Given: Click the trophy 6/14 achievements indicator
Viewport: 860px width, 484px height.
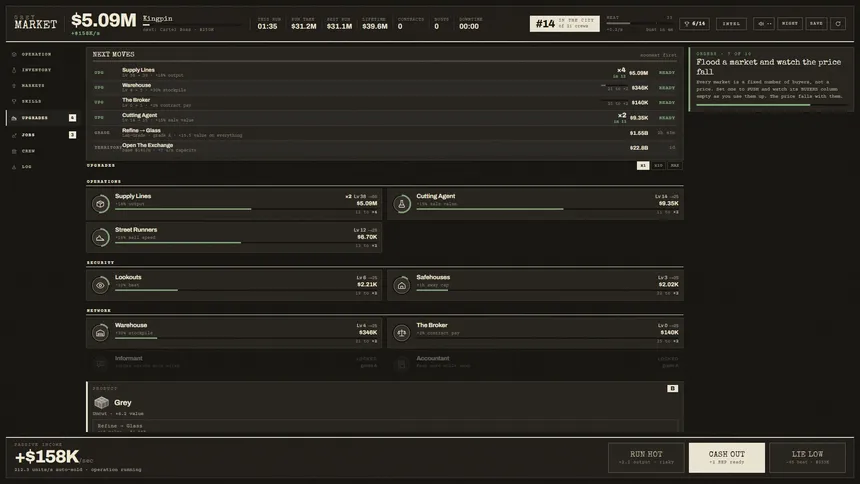Looking at the screenshot, I should [694, 24].
